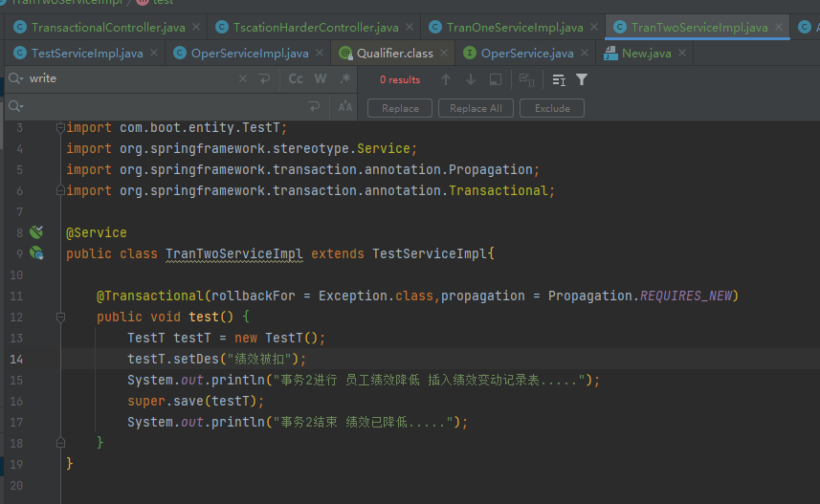Clear the search text with the X icon

tap(243, 78)
